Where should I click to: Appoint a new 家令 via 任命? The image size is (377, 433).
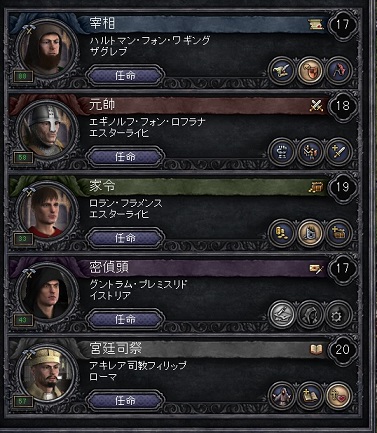coord(125,238)
